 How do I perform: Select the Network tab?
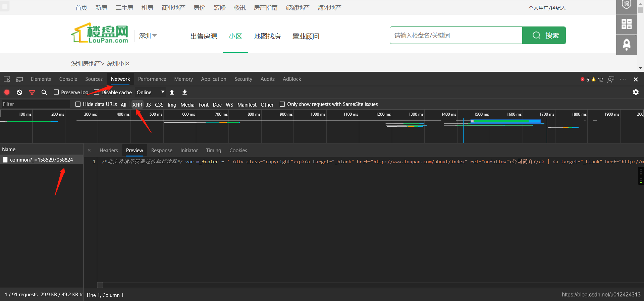point(120,79)
